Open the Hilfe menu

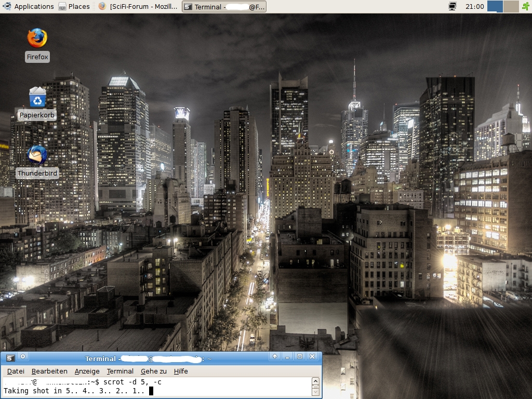[x=181, y=371]
